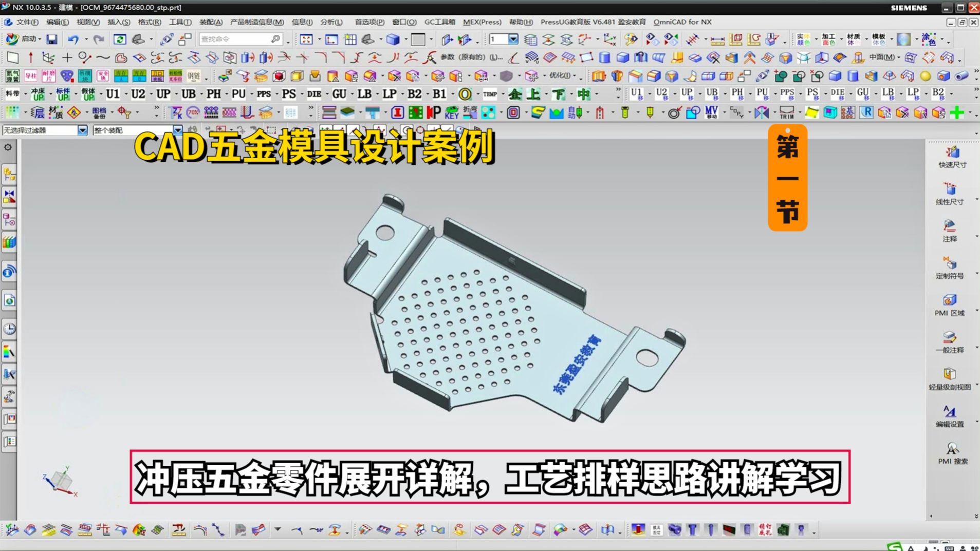Expand the 优化(I) dropdown
The image size is (980, 551).
(576, 76)
